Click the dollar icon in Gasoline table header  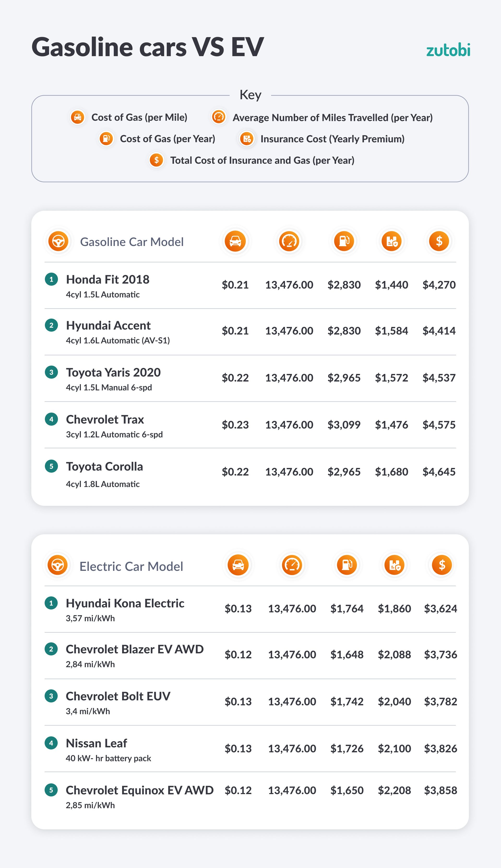click(439, 241)
